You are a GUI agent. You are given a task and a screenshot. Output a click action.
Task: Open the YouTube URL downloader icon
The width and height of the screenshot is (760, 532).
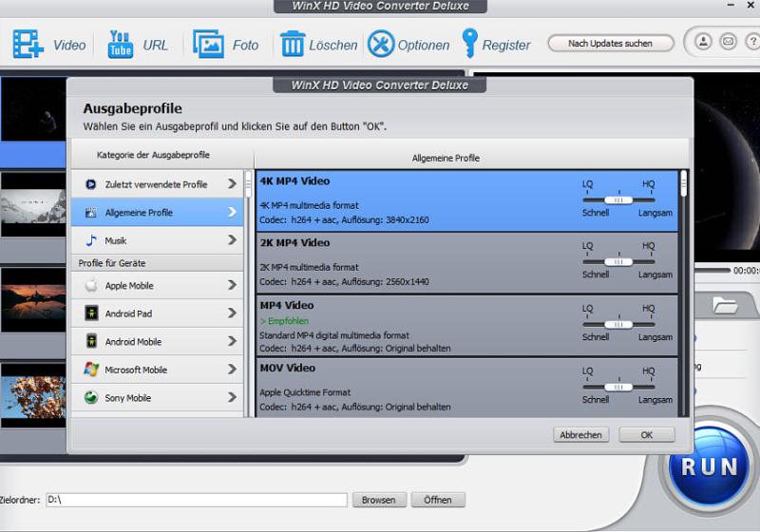pos(121,44)
